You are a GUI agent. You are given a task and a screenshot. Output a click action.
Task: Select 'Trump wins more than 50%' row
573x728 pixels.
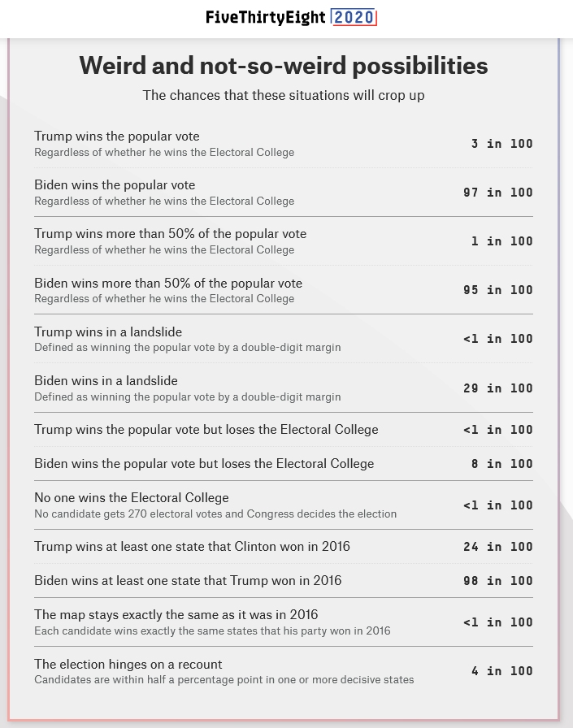[x=171, y=234]
